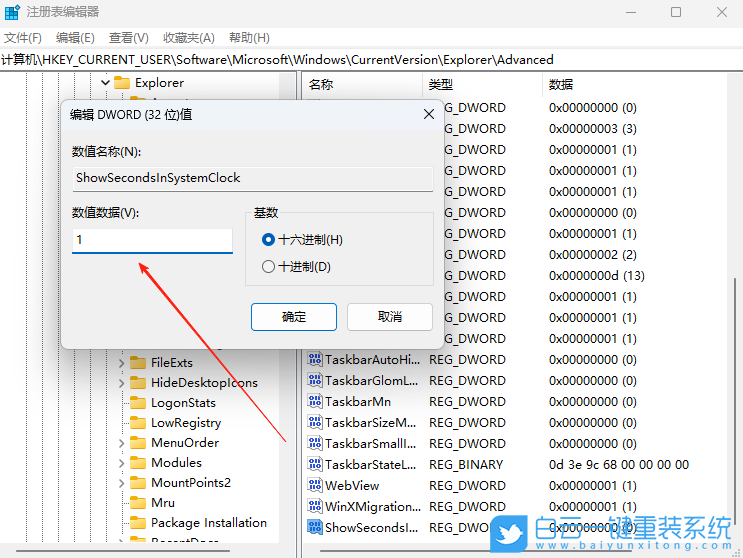
Task: Click the tree pane horizontal scrollbar
Action: (123, 550)
